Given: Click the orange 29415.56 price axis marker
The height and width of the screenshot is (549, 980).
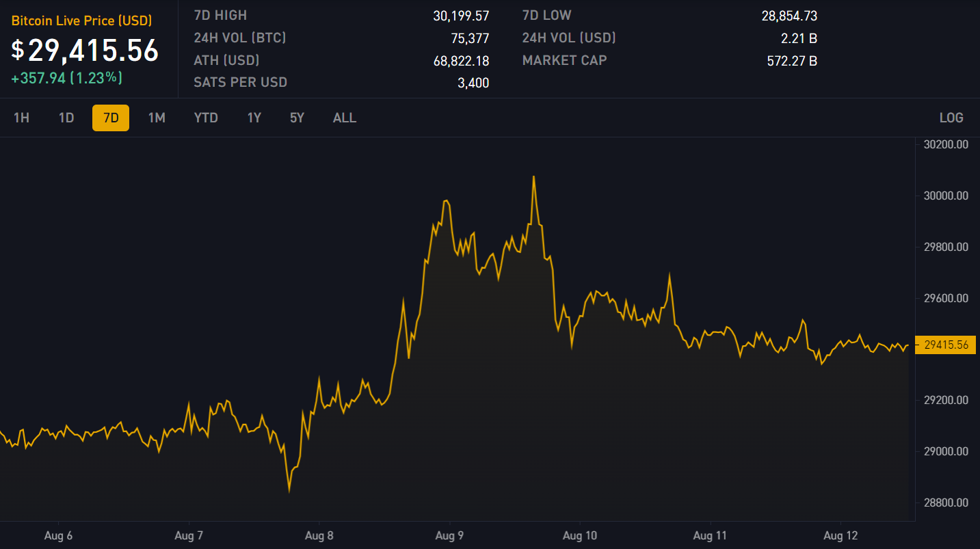Looking at the screenshot, I should pos(946,345).
